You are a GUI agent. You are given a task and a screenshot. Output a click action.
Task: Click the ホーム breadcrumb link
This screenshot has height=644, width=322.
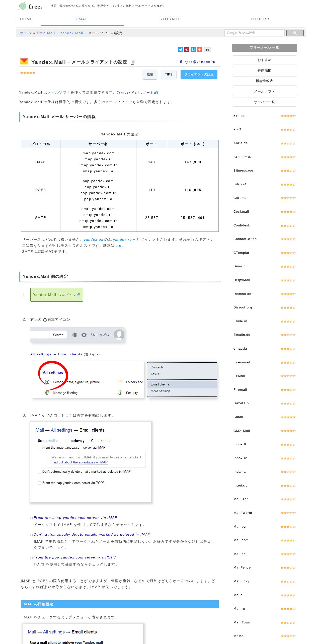point(26,33)
